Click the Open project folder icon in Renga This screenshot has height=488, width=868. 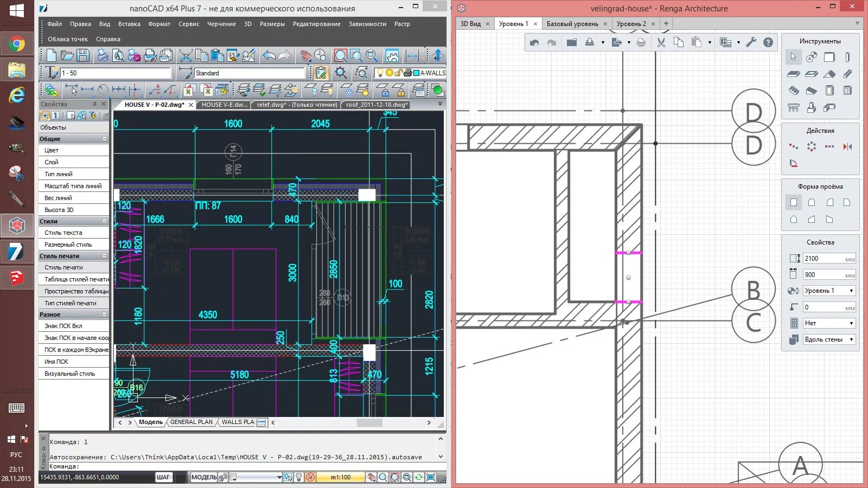tap(571, 42)
